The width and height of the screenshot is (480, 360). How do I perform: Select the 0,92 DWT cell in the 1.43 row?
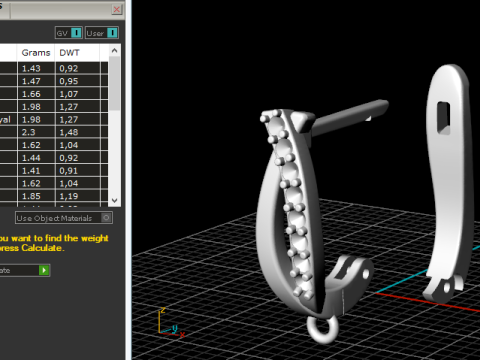point(78,68)
